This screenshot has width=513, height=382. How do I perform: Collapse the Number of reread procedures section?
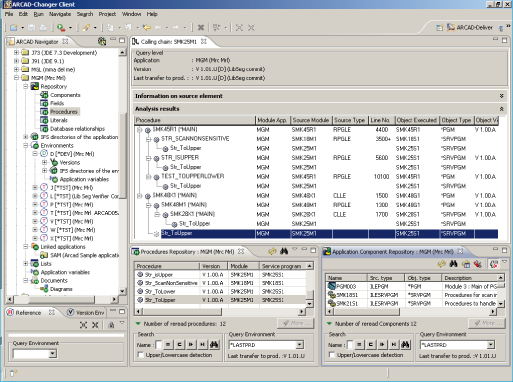coord(138,324)
